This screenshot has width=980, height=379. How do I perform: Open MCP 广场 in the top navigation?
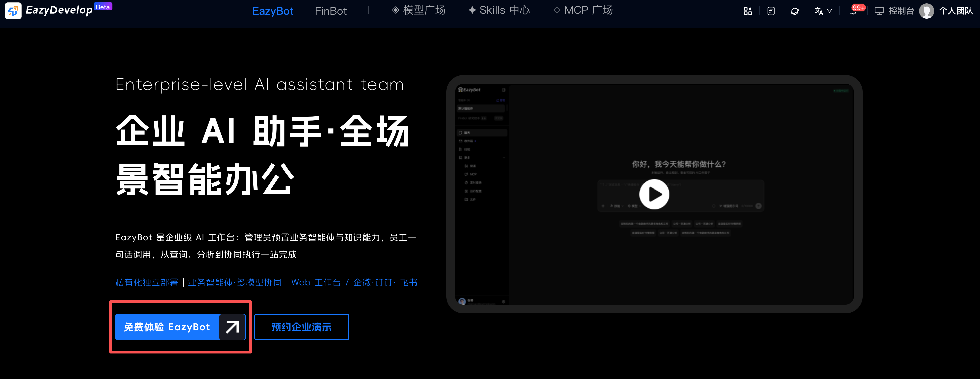583,10
